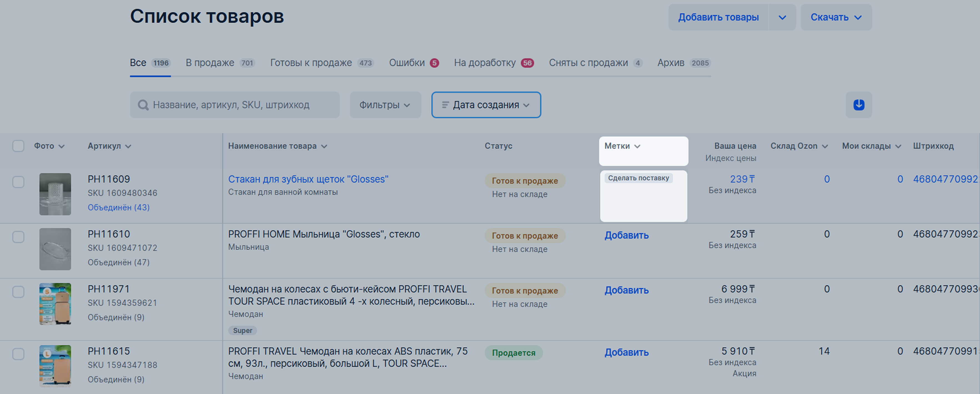Click SKU 1609480346 text
The height and width of the screenshot is (394, 980).
tap(122, 193)
